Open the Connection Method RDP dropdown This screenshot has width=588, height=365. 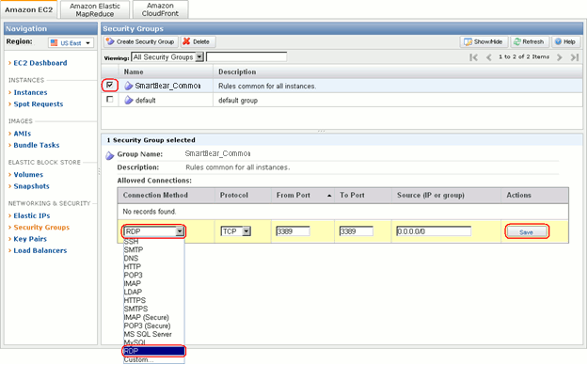coord(153,231)
